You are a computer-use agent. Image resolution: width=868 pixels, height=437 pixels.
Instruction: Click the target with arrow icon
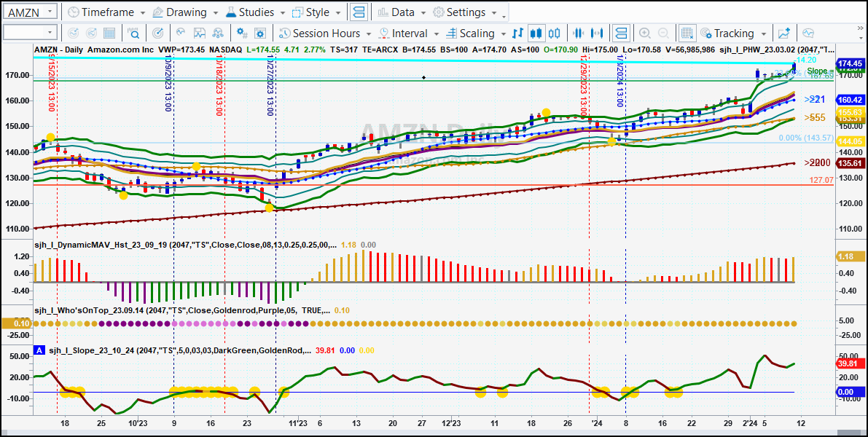tap(157, 34)
